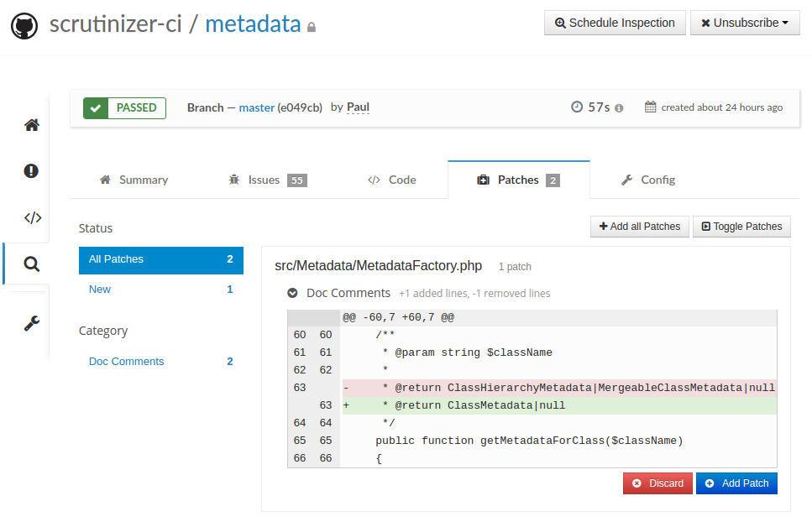Click the clock icon before 57s
Image resolution: width=812 pixels, height=522 pixels.
coord(577,107)
